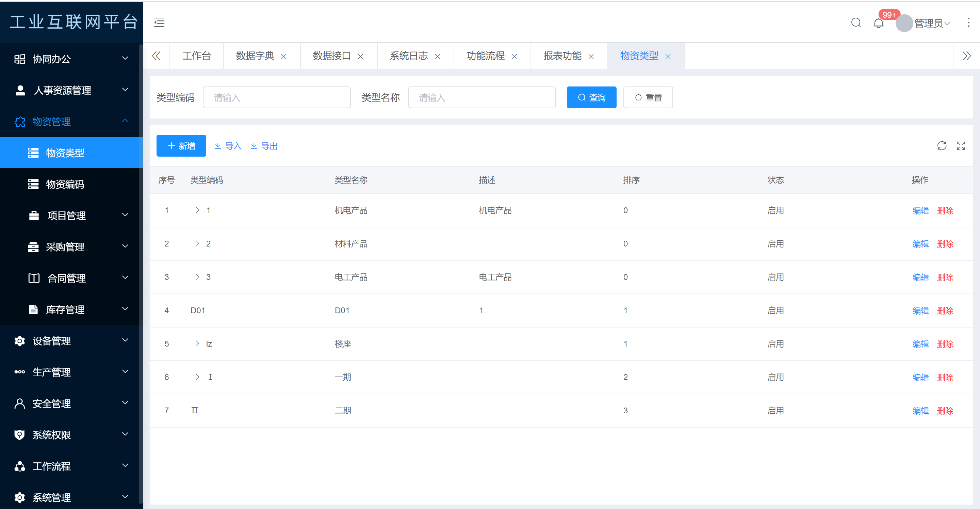Open notifications via the bell icon
This screenshot has height=509, width=980.
pyautogui.click(x=878, y=23)
